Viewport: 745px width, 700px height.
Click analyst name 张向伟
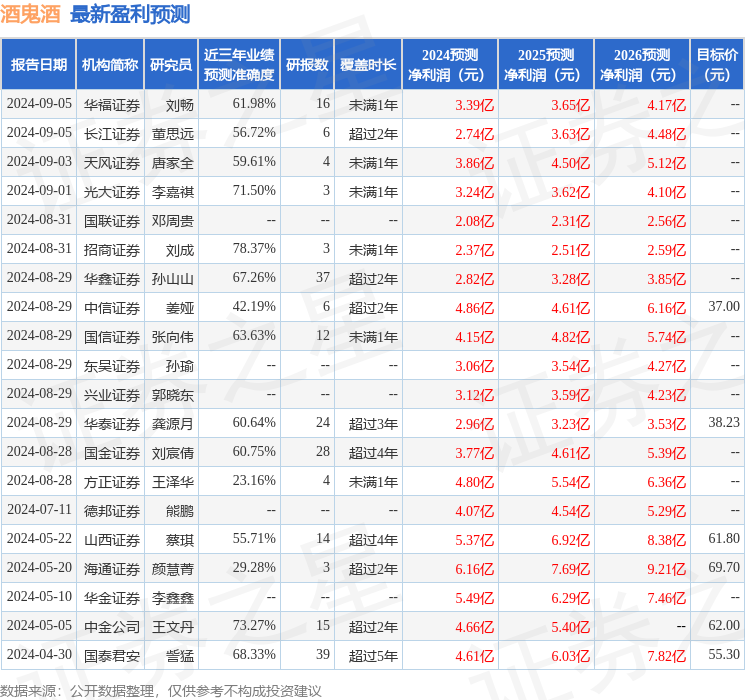[173, 337]
